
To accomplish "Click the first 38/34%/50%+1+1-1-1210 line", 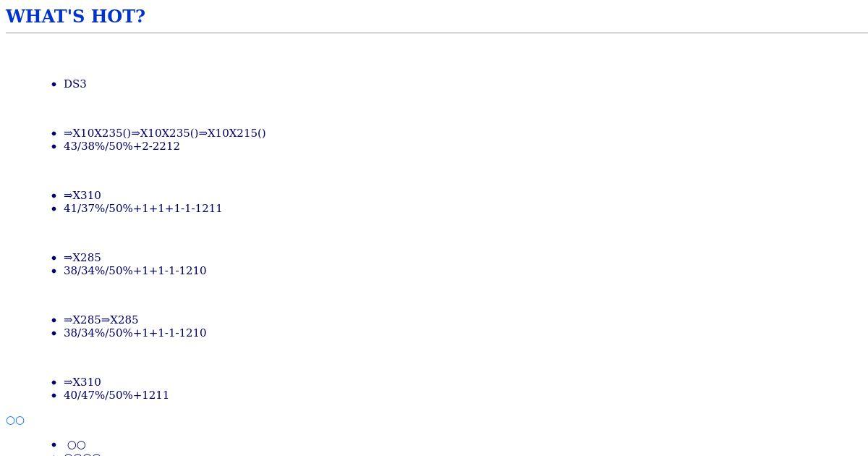I will [135, 271].
